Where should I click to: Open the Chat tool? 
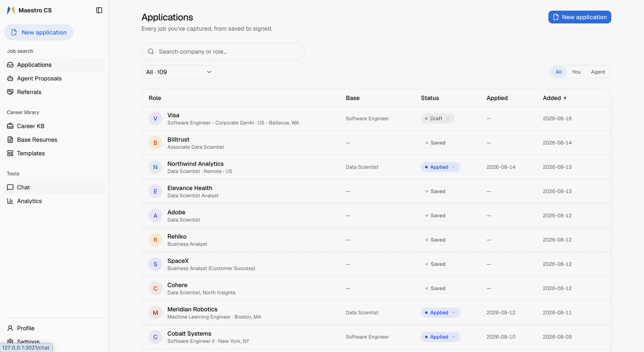(x=54, y=187)
